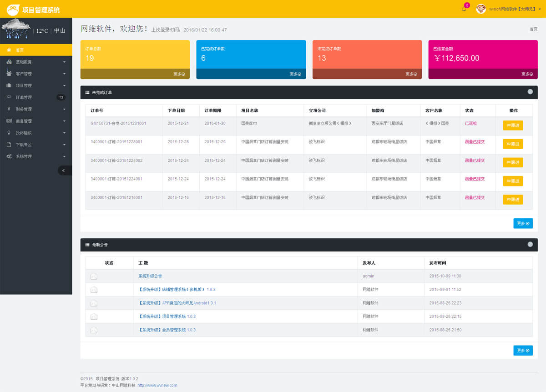Collapse the 最新公告 panel
This screenshot has height=392, width=546.
tap(530, 244)
